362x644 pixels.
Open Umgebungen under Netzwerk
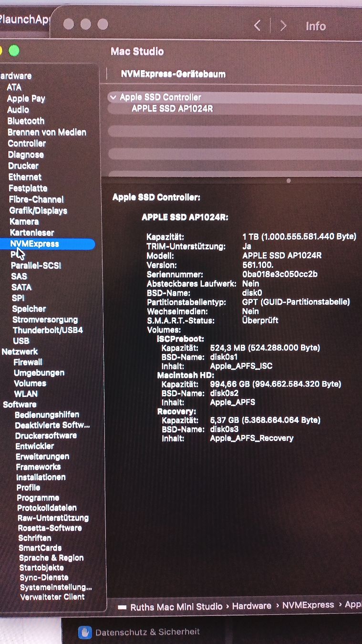point(39,373)
